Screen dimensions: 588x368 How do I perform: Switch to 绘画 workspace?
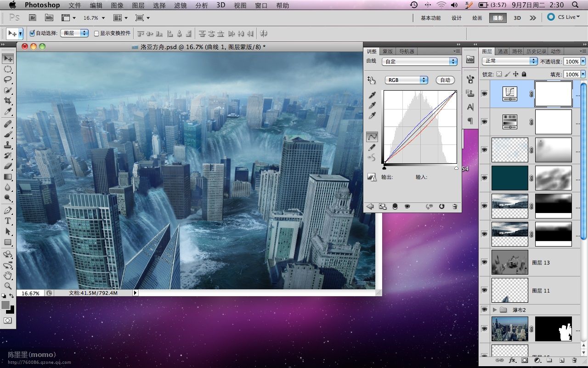click(x=477, y=18)
